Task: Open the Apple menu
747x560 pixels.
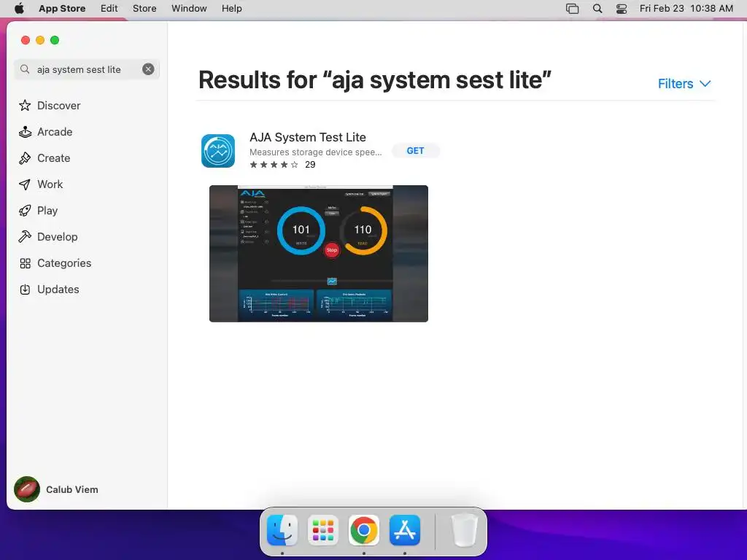Action: (x=19, y=8)
